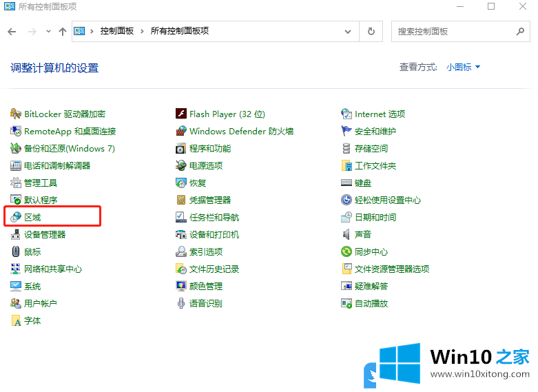The width and height of the screenshot is (538, 392).
Task: Select 所有控制面板项 breadcrumb segment
Action: [179, 31]
